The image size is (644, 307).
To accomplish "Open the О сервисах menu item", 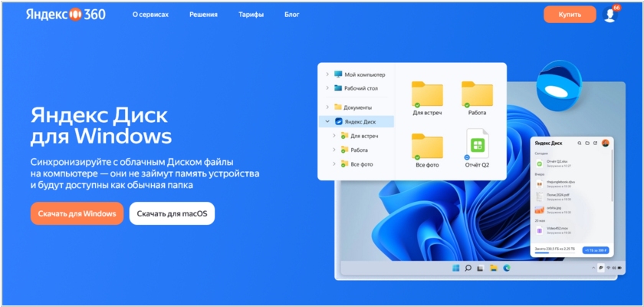I will point(150,15).
